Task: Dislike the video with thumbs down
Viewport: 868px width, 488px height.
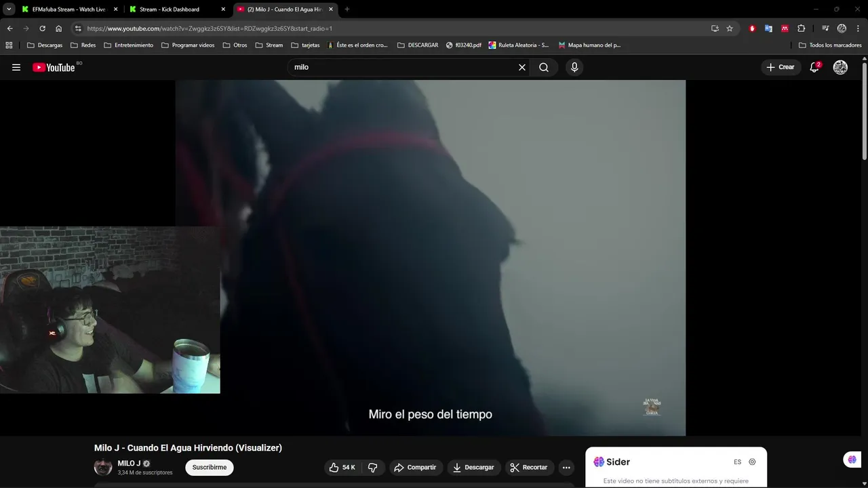Action: point(373,467)
